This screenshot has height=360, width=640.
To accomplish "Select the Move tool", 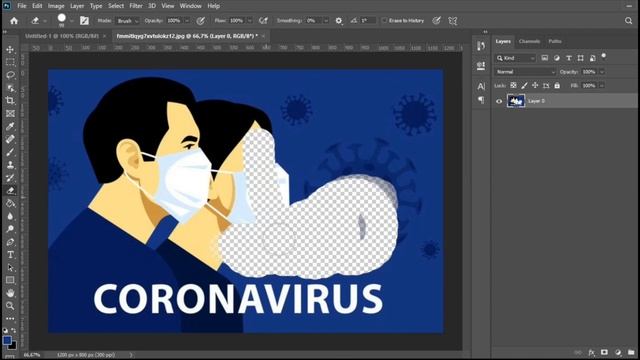I will [x=10, y=49].
